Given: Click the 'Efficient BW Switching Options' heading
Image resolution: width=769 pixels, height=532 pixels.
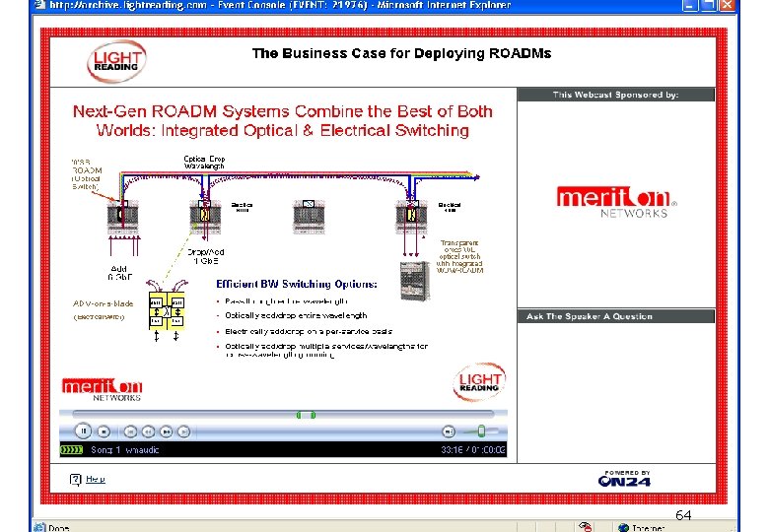Looking at the screenshot, I should pos(297,284).
